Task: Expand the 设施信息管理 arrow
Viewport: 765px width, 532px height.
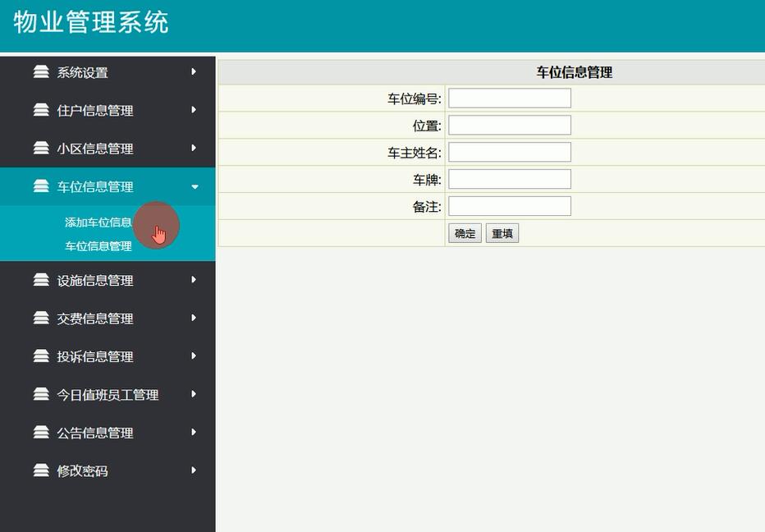Action: pos(194,280)
